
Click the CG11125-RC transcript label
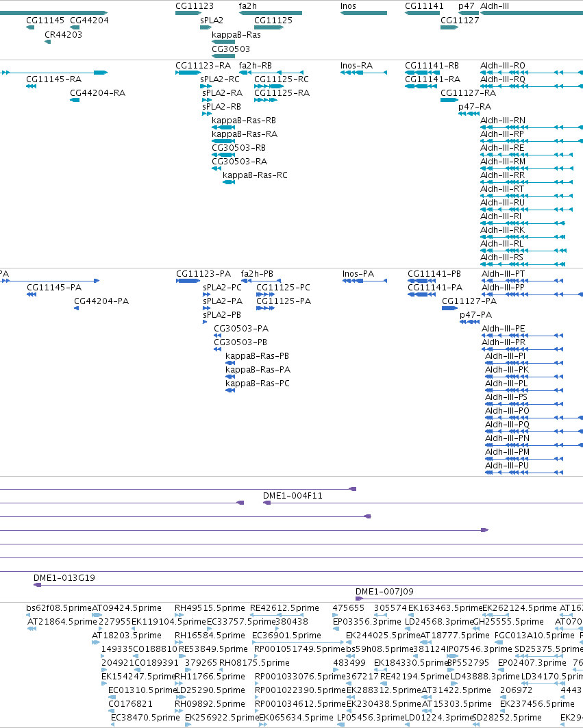[x=282, y=79]
